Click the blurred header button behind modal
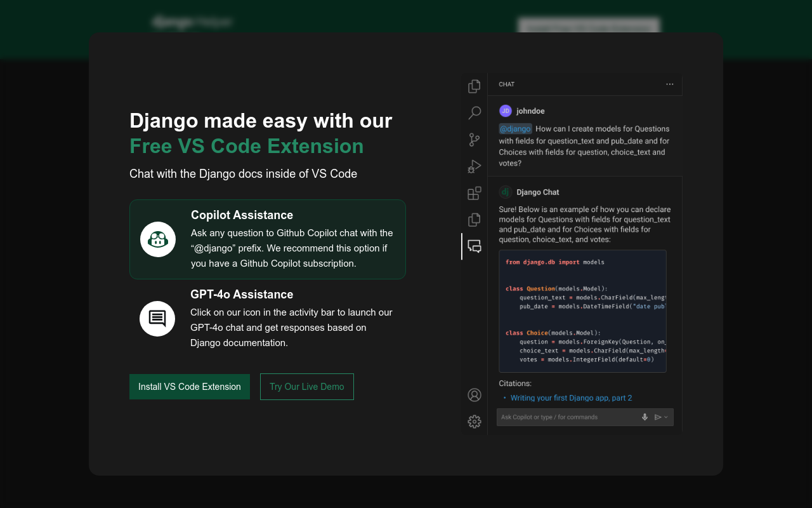Viewport: 812px width, 508px height. click(x=589, y=26)
